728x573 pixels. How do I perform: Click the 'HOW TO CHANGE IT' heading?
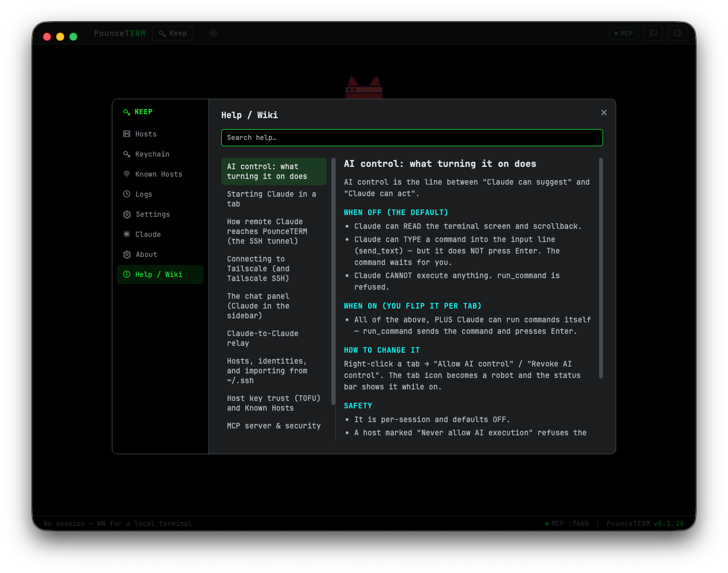(x=382, y=350)
